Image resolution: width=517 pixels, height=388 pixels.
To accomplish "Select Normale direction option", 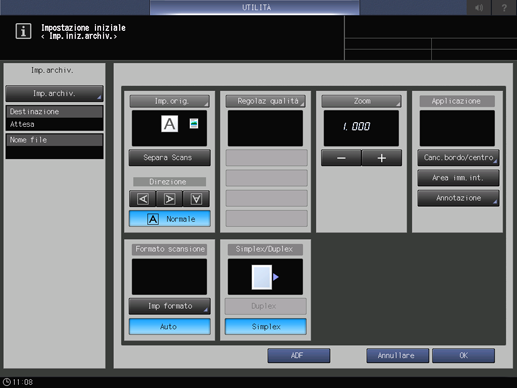I will [x=170, y=219].
